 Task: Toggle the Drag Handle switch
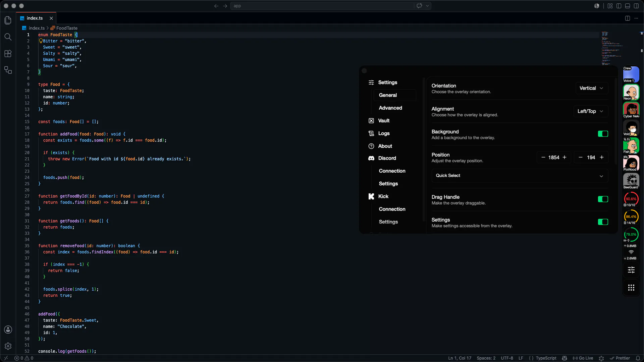pyautogui.click(x=603, y=199)
